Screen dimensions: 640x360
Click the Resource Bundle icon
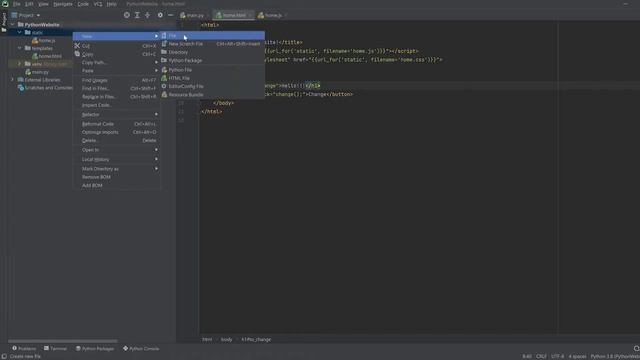[164, 95]
